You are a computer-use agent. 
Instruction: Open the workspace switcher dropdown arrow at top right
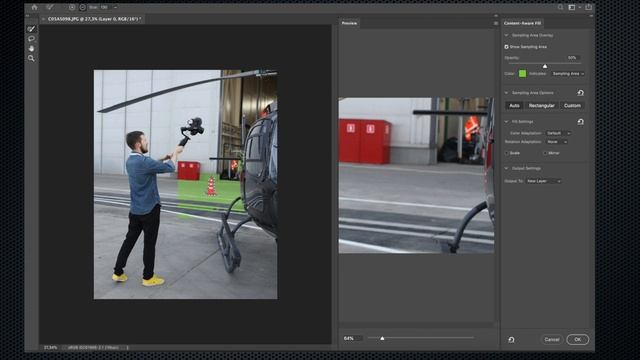coord(580,7)
